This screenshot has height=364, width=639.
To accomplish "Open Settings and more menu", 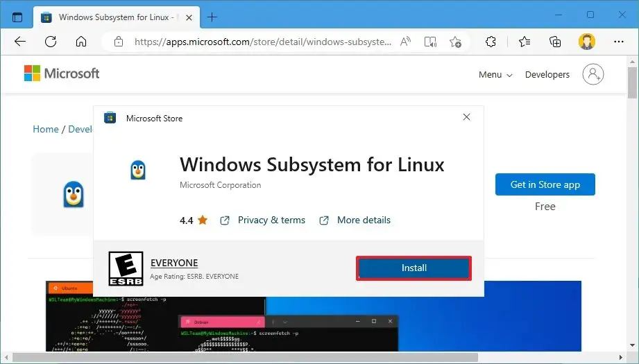I will (619, 42).
